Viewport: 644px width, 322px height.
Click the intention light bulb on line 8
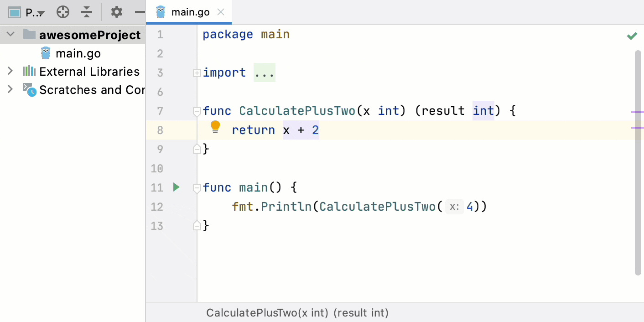pos(215,127)
